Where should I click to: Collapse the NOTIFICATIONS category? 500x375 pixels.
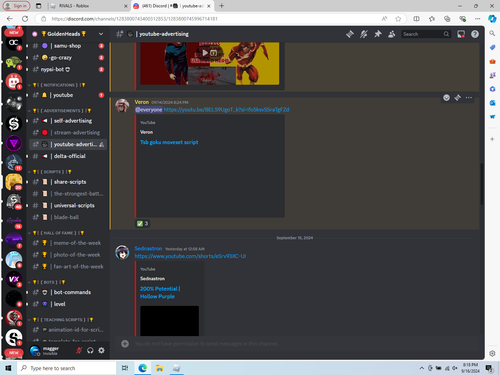[59, 85]
